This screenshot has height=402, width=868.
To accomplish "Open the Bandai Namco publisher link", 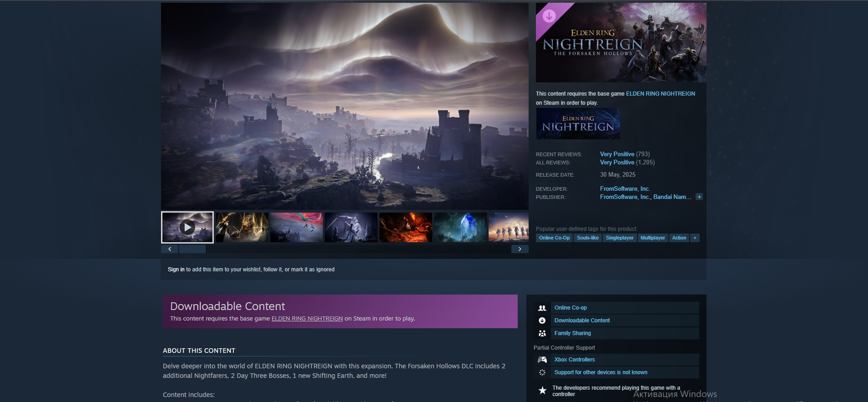I will pos(672,197).
